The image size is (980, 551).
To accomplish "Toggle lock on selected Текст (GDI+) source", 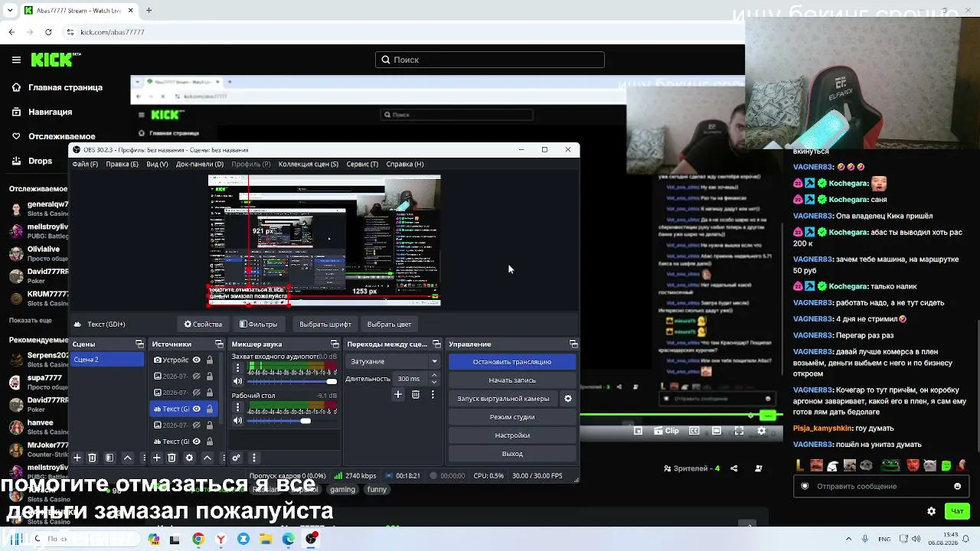I will 210,409.
